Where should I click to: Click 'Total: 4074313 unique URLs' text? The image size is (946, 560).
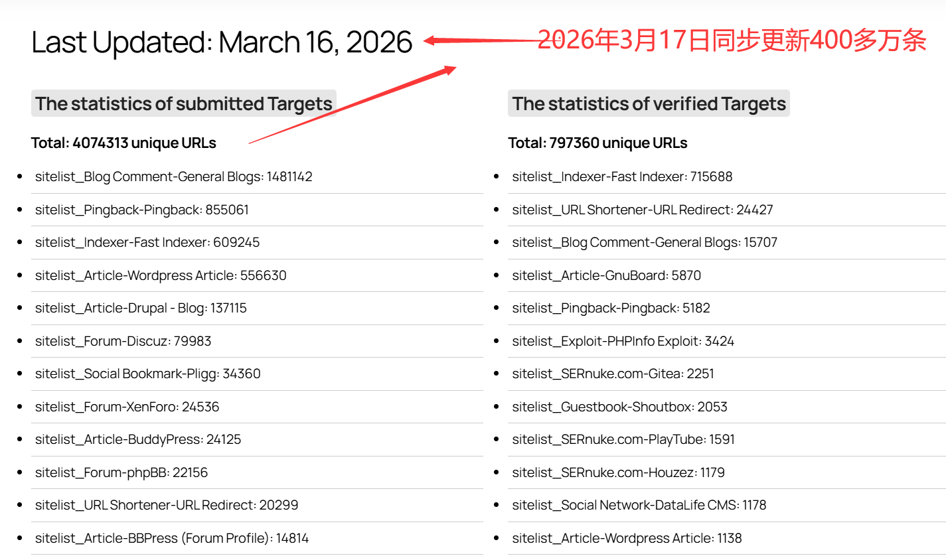point(123,143)
